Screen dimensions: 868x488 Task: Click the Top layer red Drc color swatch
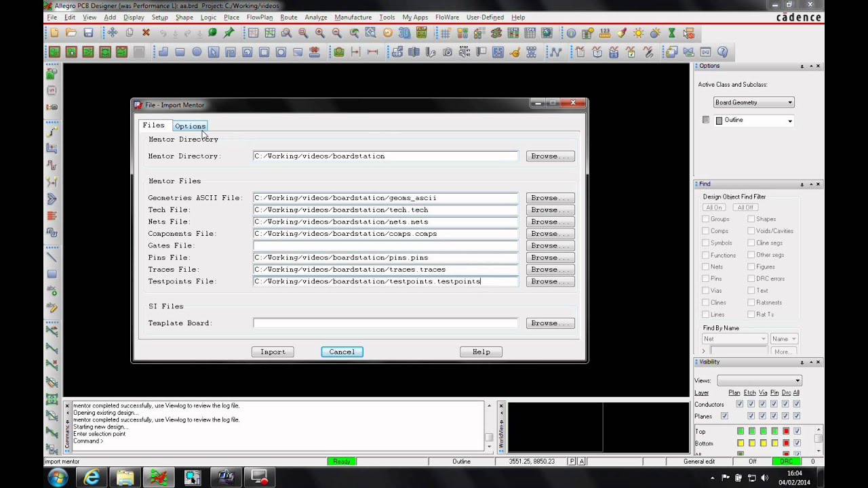[x=786, y=431]
